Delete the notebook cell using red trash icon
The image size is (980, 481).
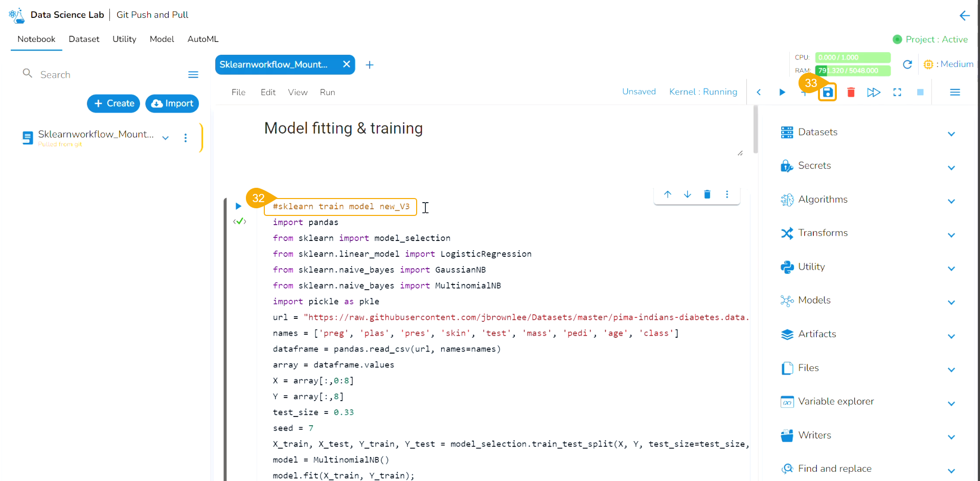pyautogui.click(x=851, y=93)
